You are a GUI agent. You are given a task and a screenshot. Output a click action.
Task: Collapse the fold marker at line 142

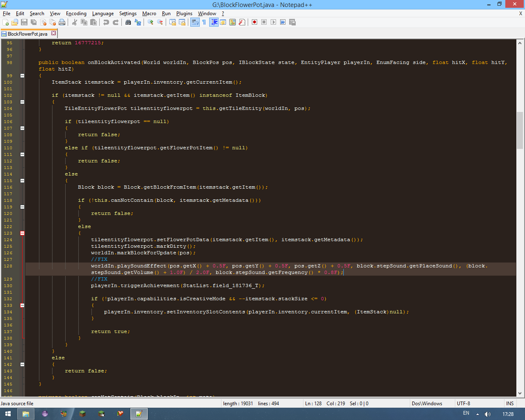coord(22,364)
